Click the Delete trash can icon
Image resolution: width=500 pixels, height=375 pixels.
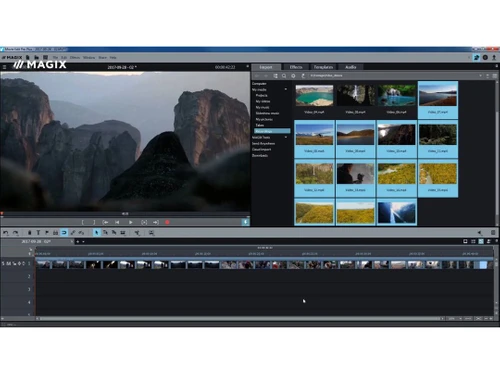point(30,233)
